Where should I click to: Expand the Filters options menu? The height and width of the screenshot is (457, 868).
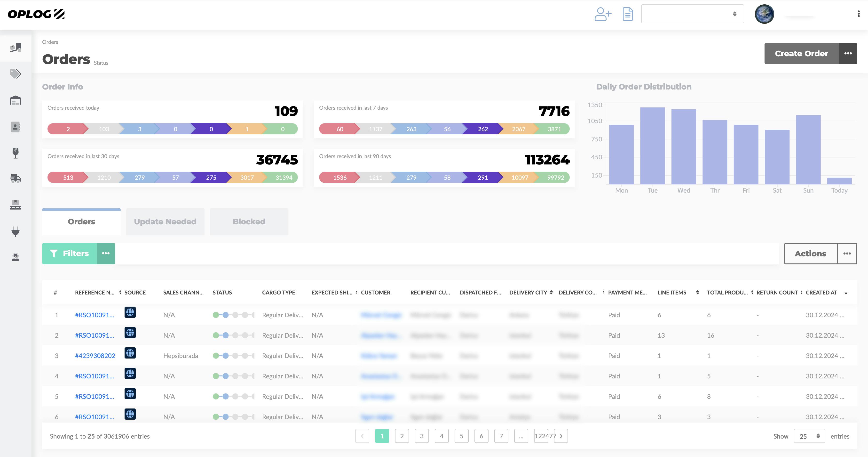[105, 253]
